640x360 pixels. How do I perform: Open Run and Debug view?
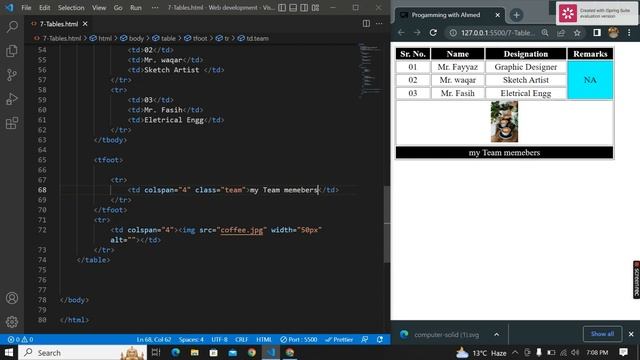tap(12, 99)
